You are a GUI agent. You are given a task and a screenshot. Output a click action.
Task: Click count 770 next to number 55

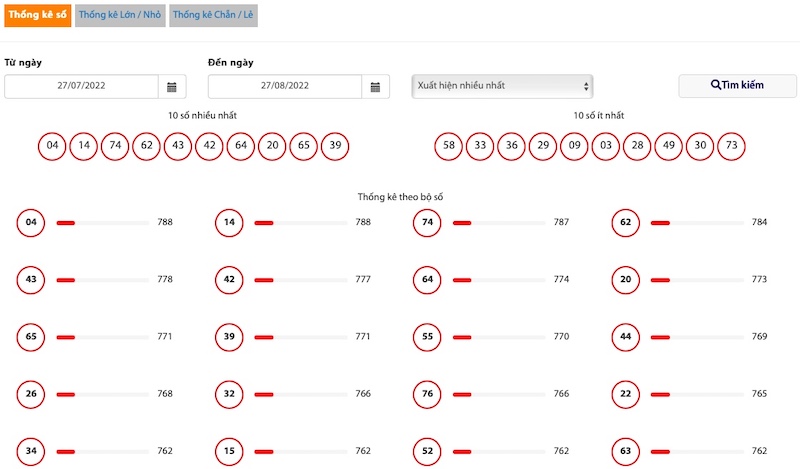(561, 336)
